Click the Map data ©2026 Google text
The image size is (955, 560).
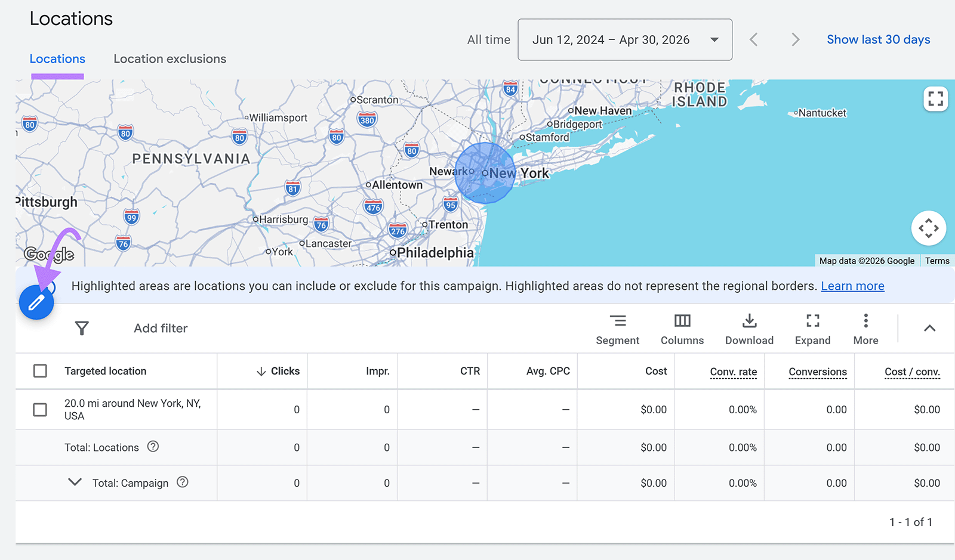point(867,261)
